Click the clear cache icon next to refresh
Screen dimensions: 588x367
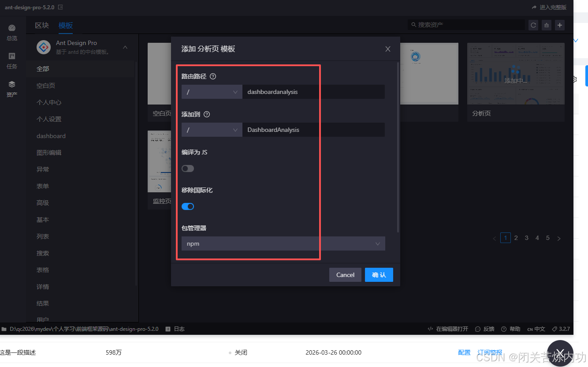[x=547, y=25]
